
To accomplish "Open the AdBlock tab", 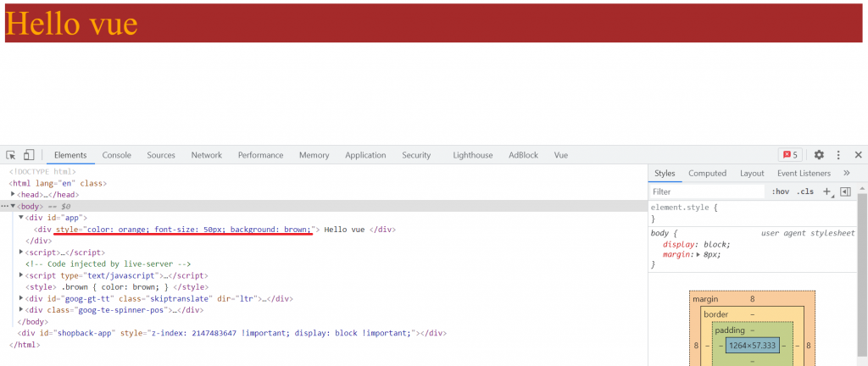I will (523, 155).
